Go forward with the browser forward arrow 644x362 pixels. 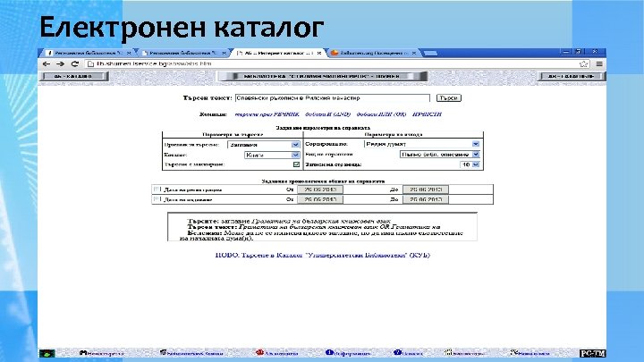[61, 64]
